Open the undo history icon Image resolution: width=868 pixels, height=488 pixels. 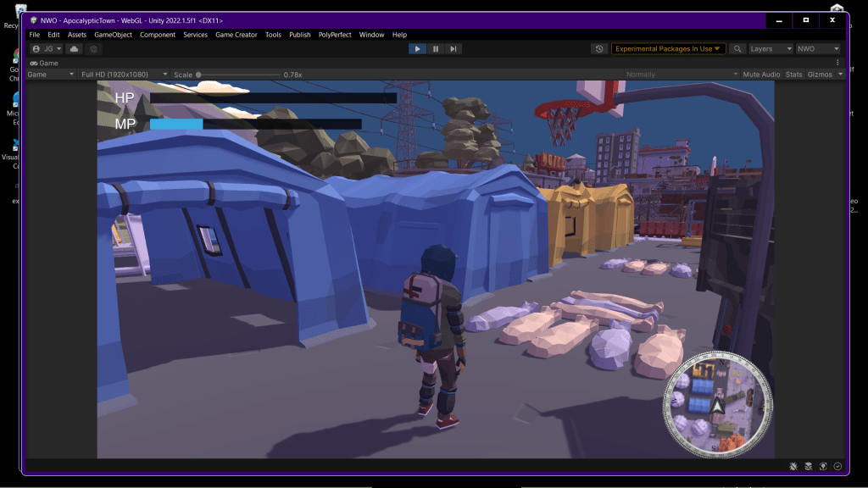click(600, 49)
